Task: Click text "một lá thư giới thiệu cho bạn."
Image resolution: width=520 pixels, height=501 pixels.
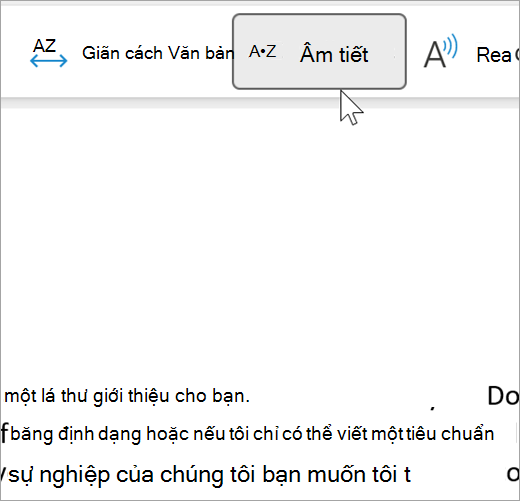Action: (x=127, y=396)
